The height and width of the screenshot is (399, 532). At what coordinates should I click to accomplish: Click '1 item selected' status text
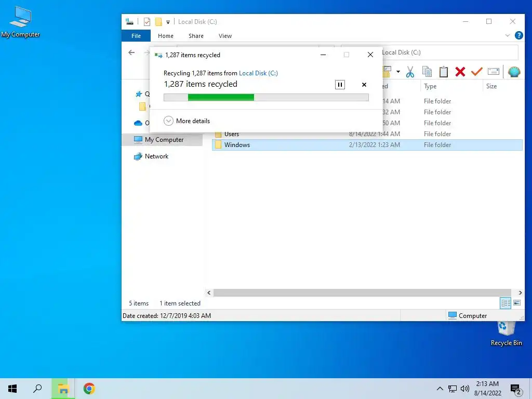[180, 303]
